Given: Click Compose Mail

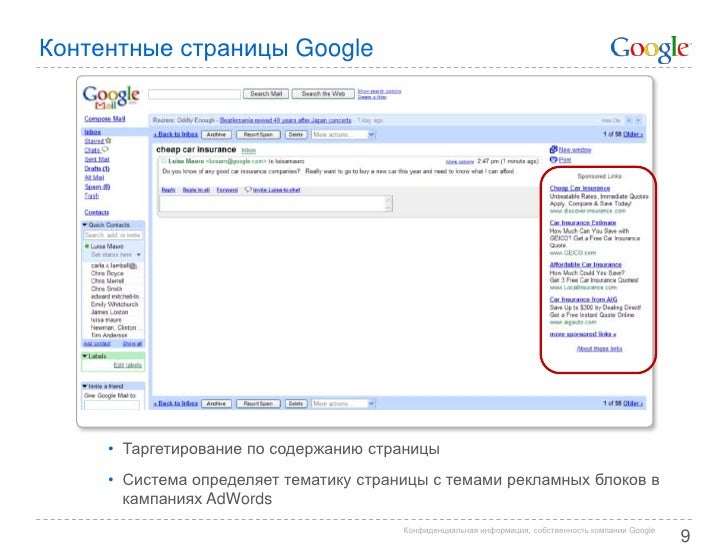Looking at the screenshot, I should coord(105,119).
